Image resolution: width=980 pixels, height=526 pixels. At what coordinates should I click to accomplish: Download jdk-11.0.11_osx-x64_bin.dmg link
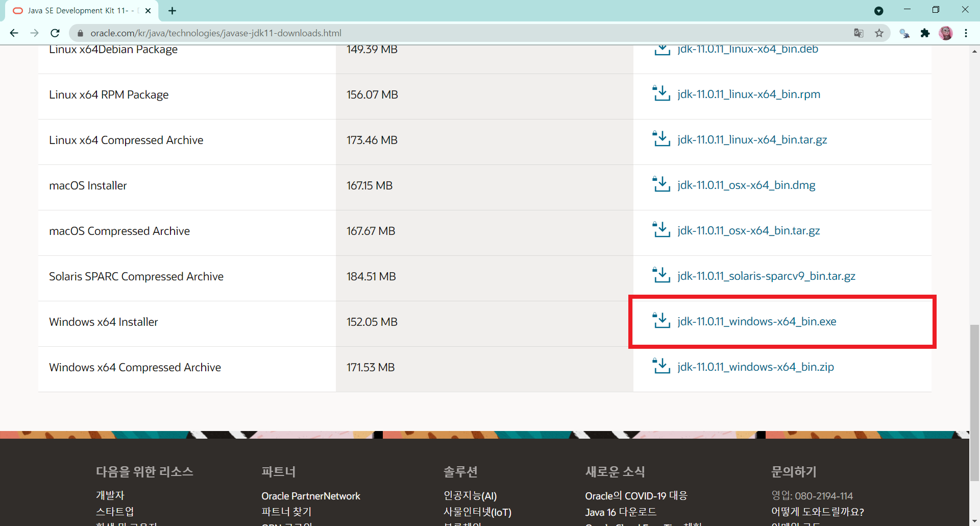pyautogui.click(x=746, y=185)
